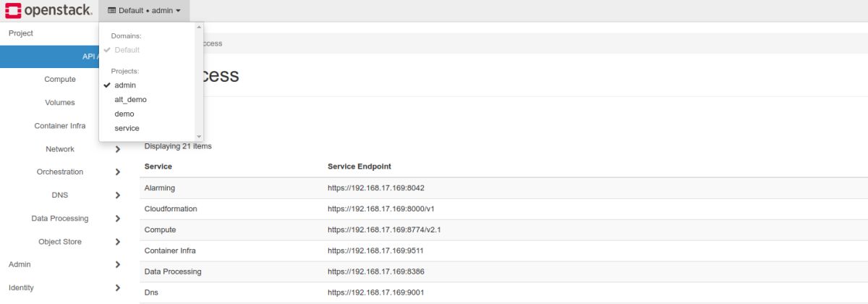Expand the Data Processing chevron arrow

point(118,219)
